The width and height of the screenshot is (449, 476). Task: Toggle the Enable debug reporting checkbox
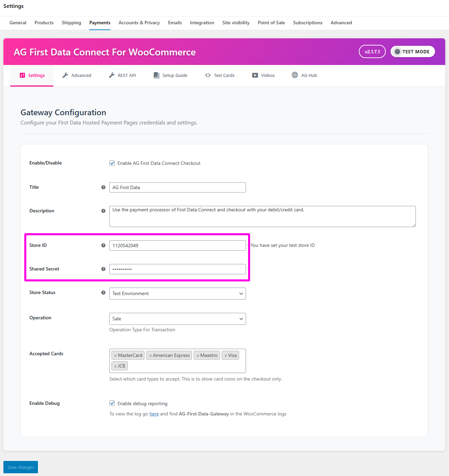[x=112, y=404]
